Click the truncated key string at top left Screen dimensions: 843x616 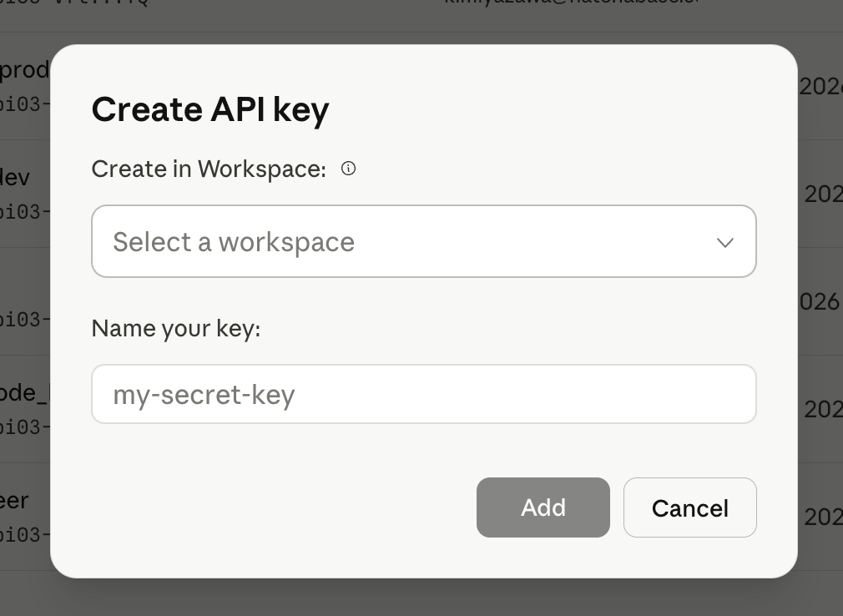75,3
